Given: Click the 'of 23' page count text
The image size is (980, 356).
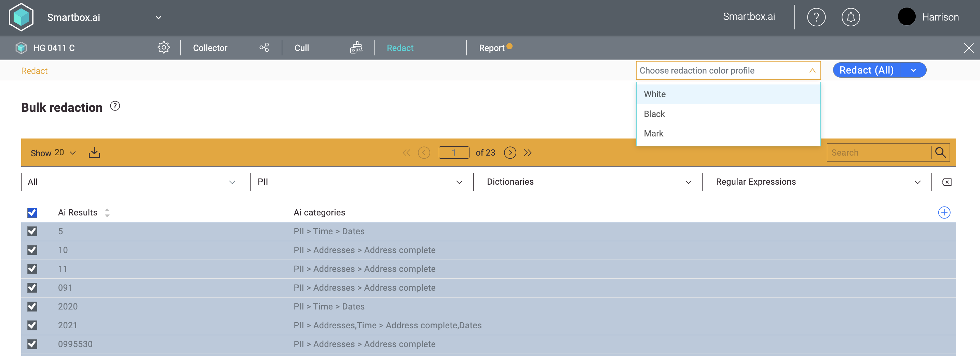Looking at the screenshot, I should tap(485, 153).
